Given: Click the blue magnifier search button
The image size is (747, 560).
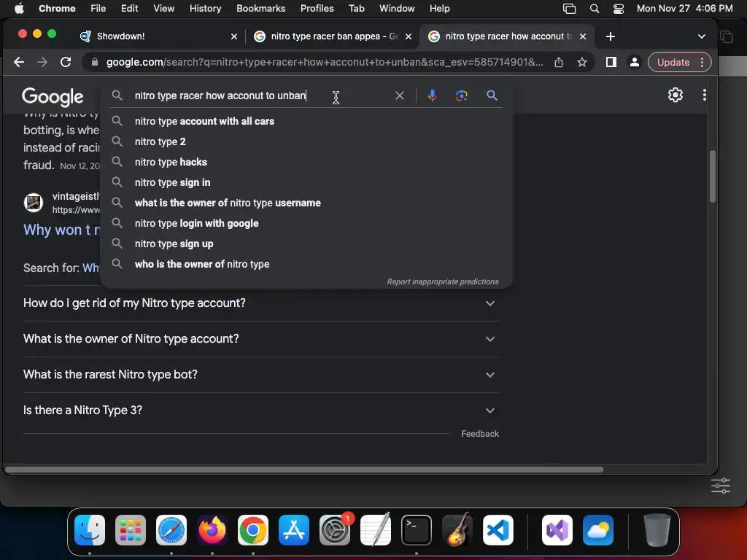Looking at the screenshot, I should tap(492, 96).
